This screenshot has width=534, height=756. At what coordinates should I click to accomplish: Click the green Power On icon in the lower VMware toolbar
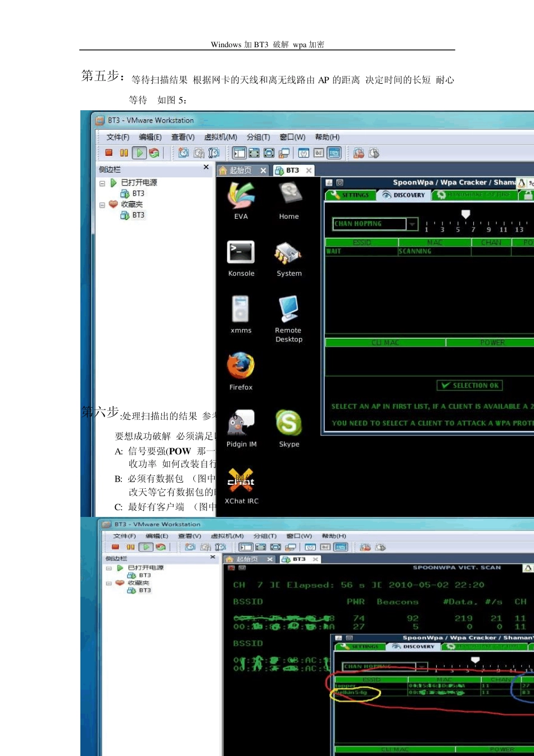[146, 547]
